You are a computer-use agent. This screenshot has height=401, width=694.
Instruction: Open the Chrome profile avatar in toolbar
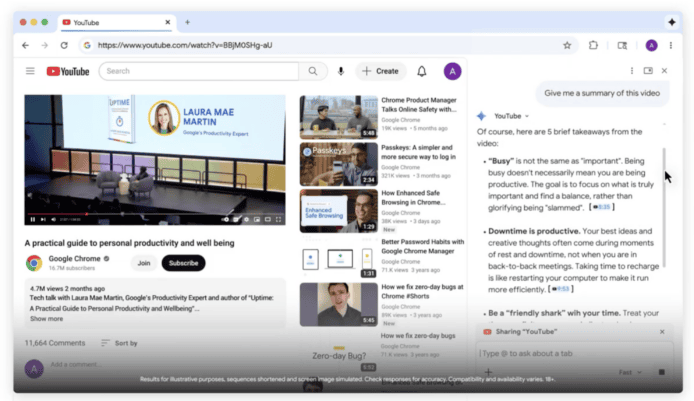(x=651, y=45)
